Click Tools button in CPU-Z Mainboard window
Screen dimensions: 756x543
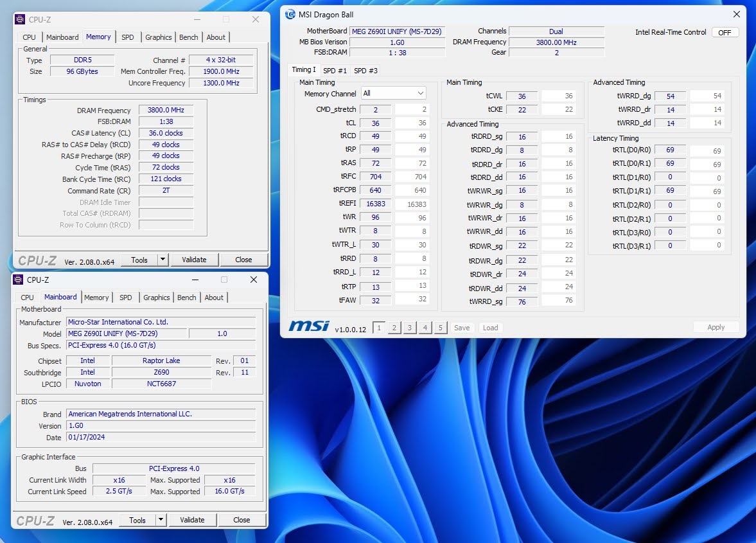(137, 520)
